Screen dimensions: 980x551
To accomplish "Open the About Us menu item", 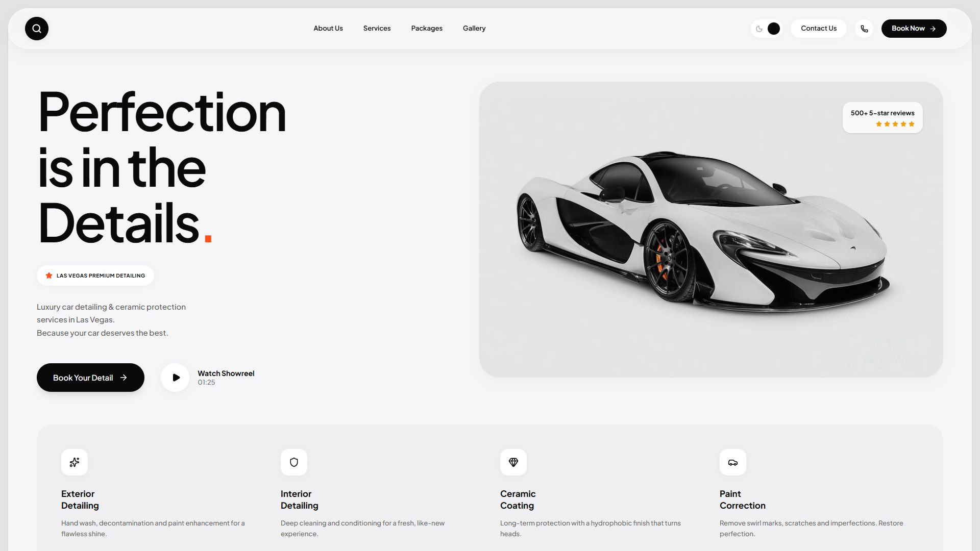I will [328, 29].
